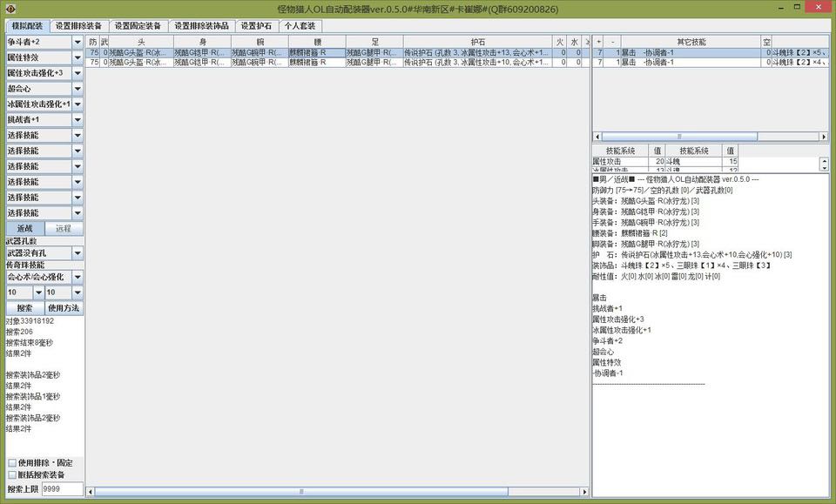
Task: Click the 身装备 line in the detail panel
Action: pos(645,212)
